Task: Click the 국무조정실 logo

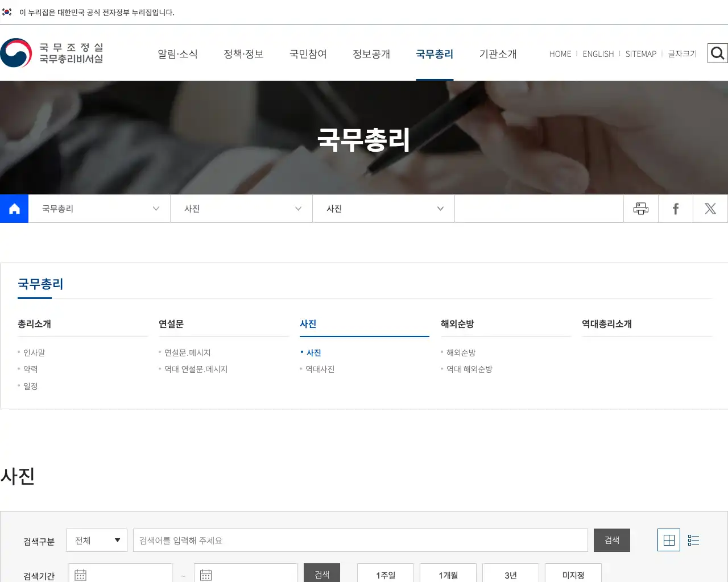Action: [52, 53]
